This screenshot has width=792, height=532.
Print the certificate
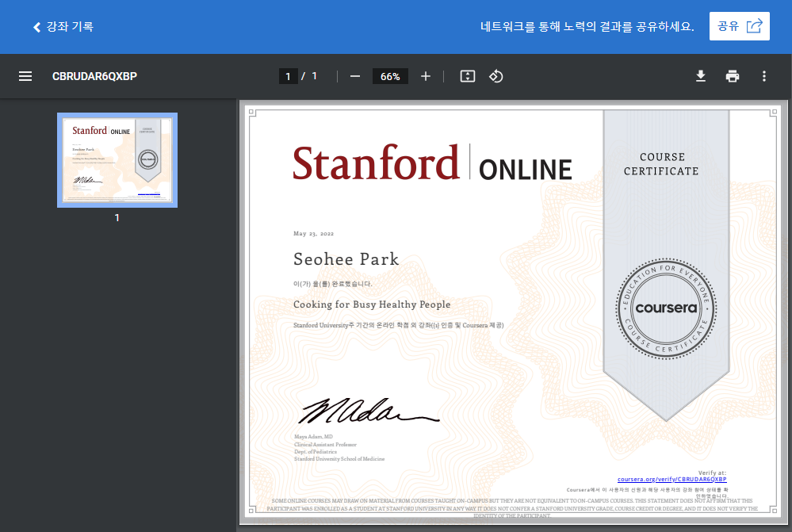tap(733, 76)
